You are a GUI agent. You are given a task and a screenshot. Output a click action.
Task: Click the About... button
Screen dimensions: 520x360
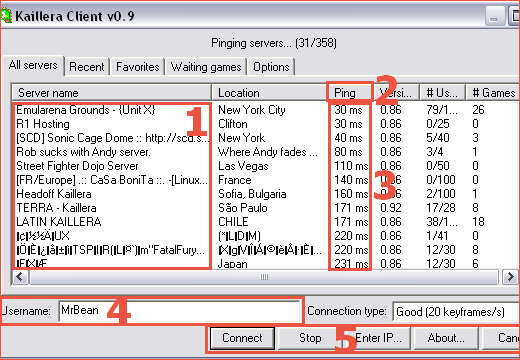coord(446,338)
